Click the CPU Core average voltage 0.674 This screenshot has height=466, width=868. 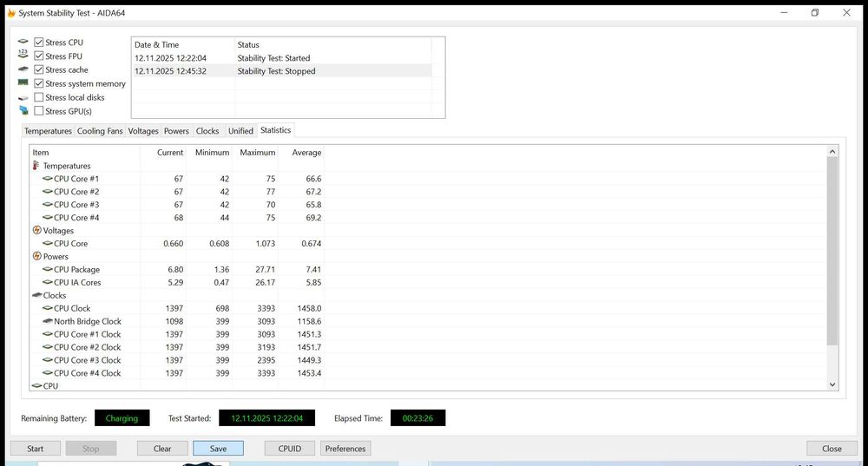click(311, 244)
